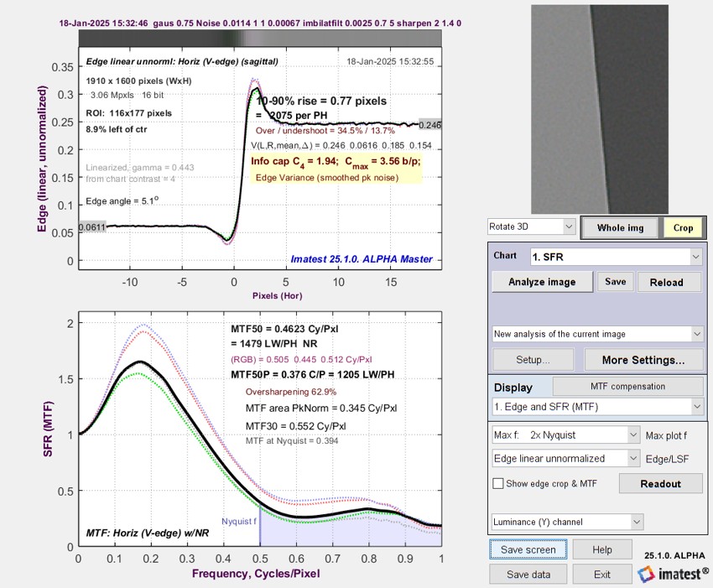Switch to Whole img view
The image size is (713, 588).
click(620, 228)
